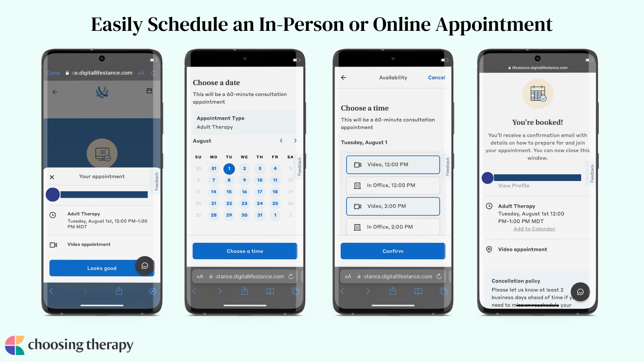Click the Confirm button on screen 3
The height and width of the screenshot is (362, 644).
393,251
